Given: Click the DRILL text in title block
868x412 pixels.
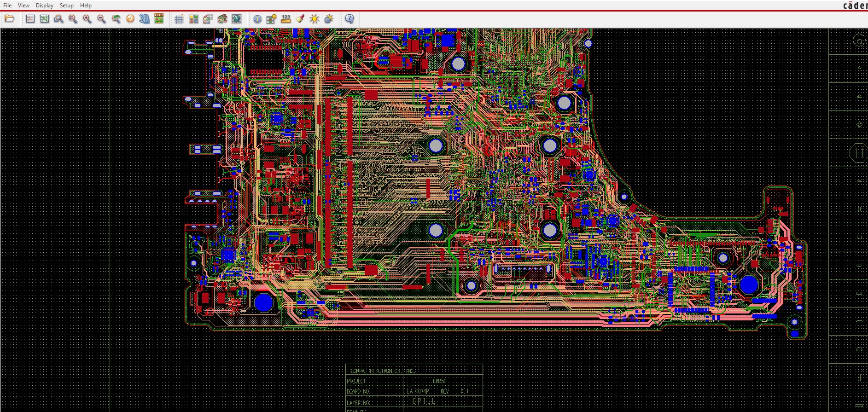Looking at the screenshot, I should pyautogui.click(x=424, y=401).
